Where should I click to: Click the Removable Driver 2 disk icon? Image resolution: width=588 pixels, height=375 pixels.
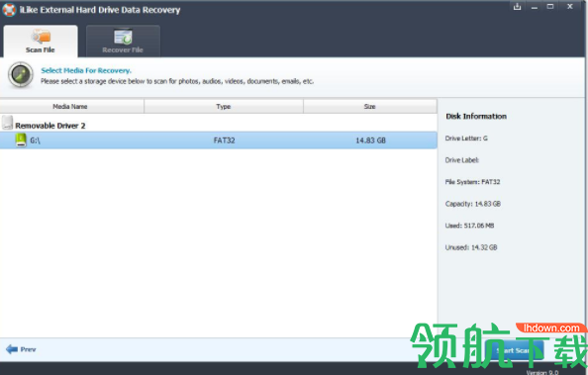7,123
